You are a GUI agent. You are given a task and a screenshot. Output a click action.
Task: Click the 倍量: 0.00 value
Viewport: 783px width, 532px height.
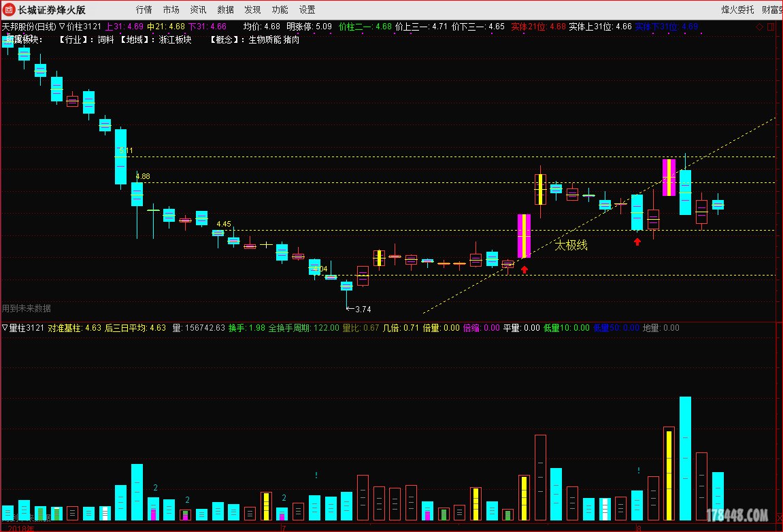click(x=441, y=328)
